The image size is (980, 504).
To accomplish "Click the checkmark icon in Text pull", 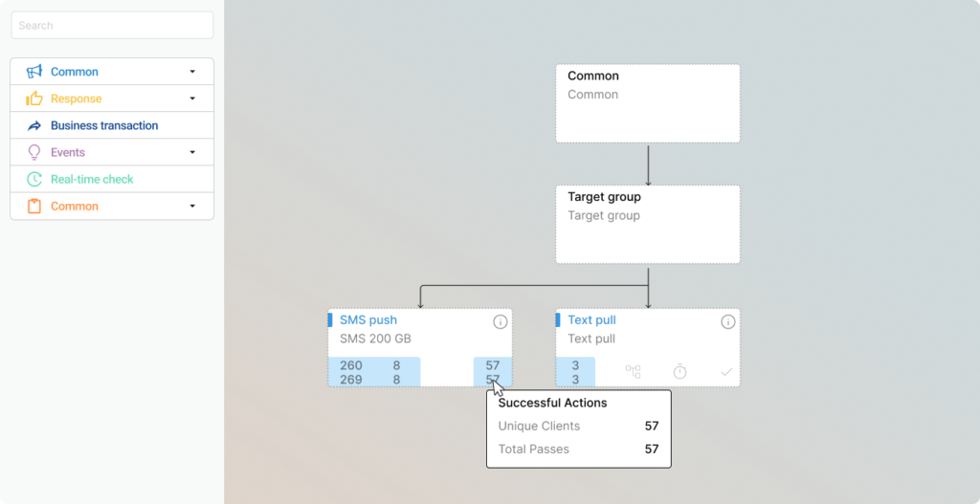I will (x=726, y=371).
